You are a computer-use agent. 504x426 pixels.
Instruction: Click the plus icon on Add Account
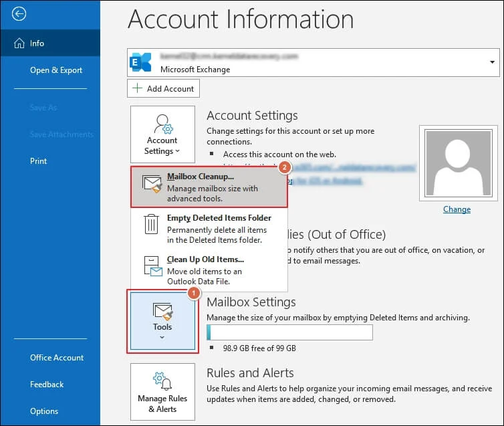click(x=138, y=88)
